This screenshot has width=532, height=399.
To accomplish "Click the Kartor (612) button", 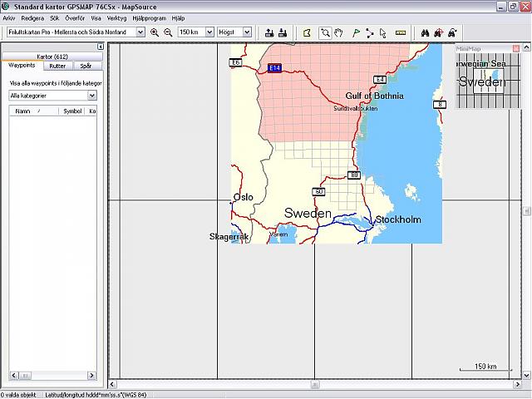I will [x=52, y=57].
